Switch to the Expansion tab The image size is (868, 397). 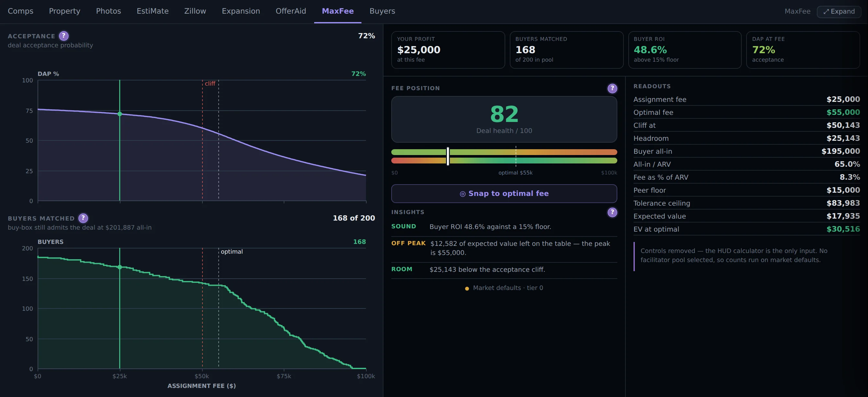pyautogui.click(x=241, y=11)
